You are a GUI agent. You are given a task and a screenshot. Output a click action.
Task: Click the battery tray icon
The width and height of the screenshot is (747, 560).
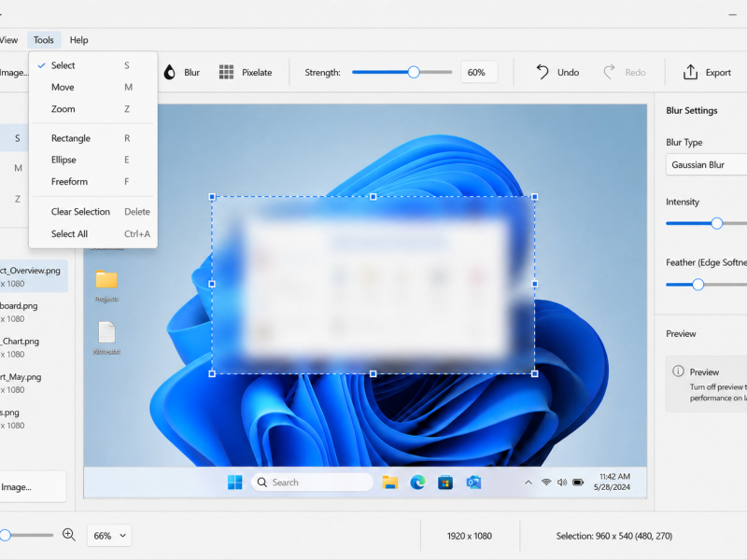tap(578, 483)
